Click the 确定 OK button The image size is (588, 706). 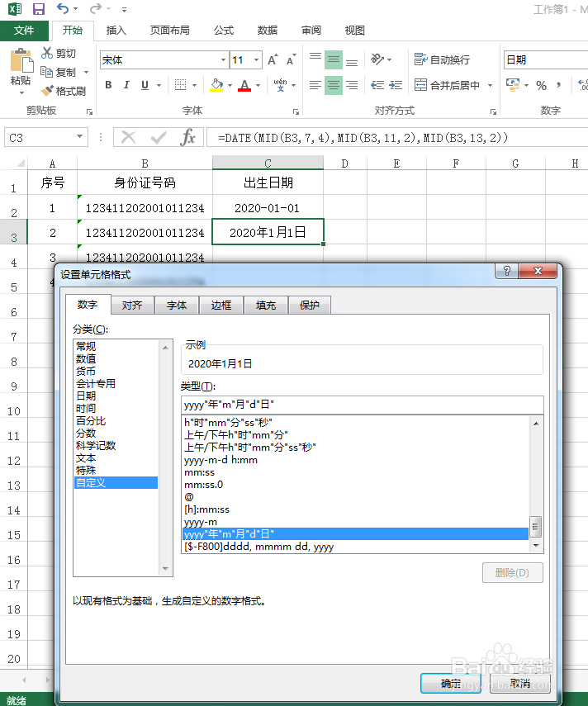451,683
